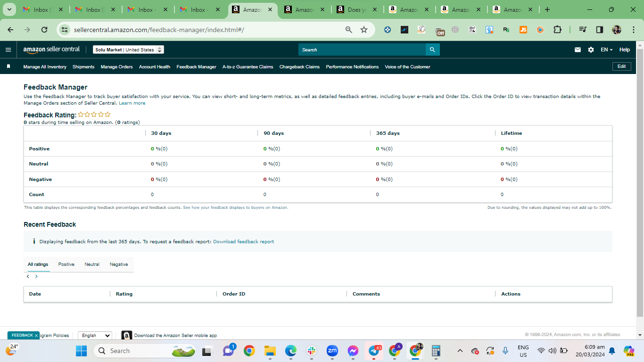
Task: Click the Help link
Action: pos(624,49)
